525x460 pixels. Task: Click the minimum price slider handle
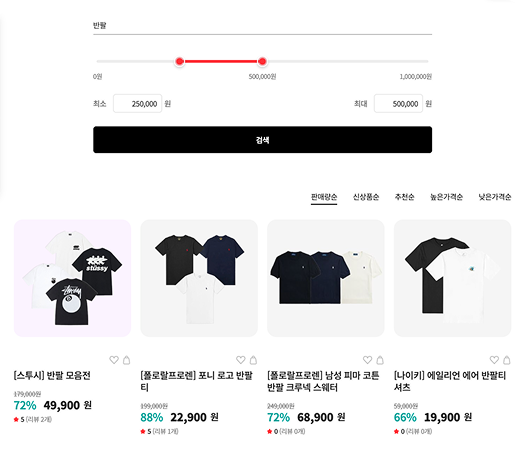180,61
